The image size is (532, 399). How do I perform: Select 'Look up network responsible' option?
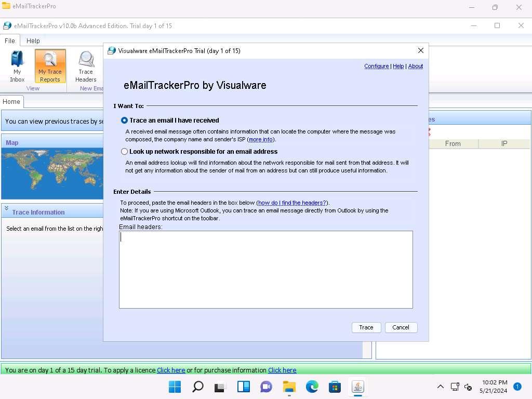(x=125, y=152)
